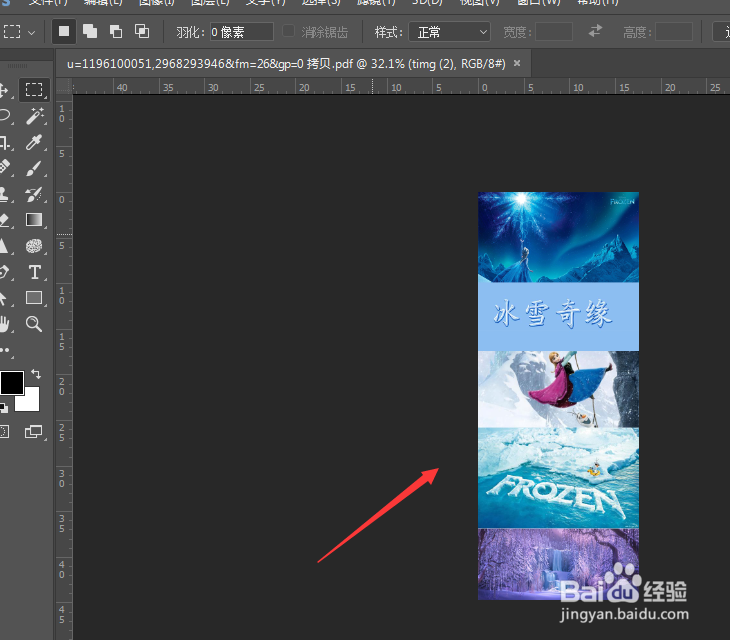Choose New Selection mode

(x=64, y=32)
